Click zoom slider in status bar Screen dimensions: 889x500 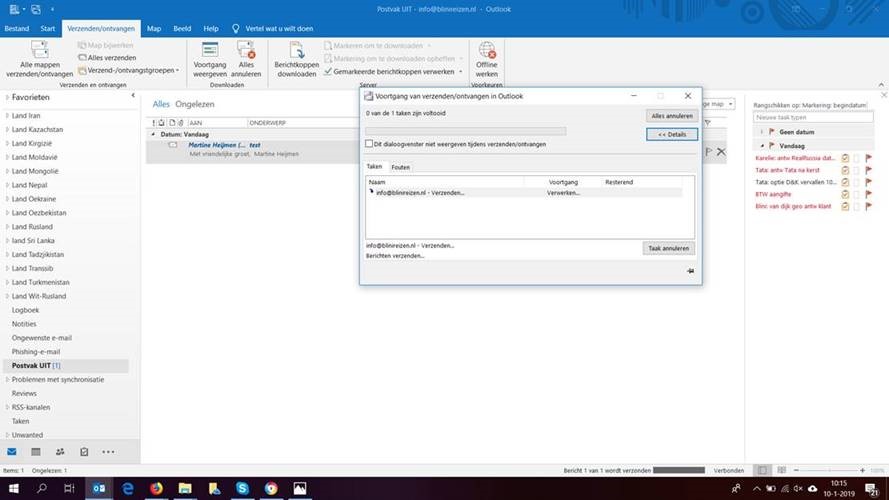pyautogui.click(x=829, y=471)
